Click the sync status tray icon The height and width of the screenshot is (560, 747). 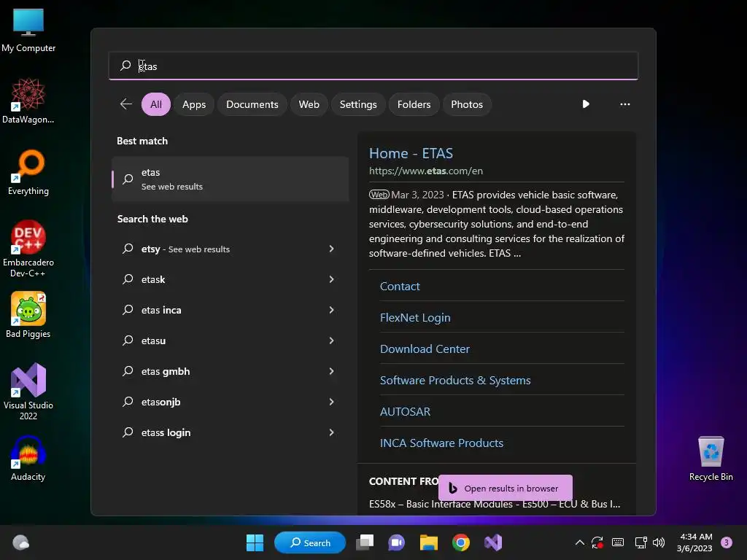(597, 542)
